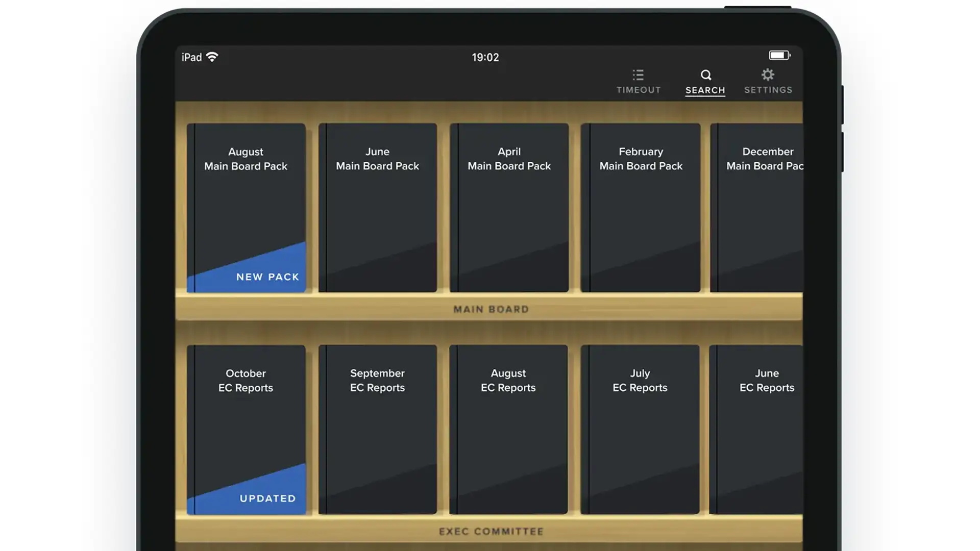Open December Main Board Pack
This screenshot has width=980, height=551.
758,207
